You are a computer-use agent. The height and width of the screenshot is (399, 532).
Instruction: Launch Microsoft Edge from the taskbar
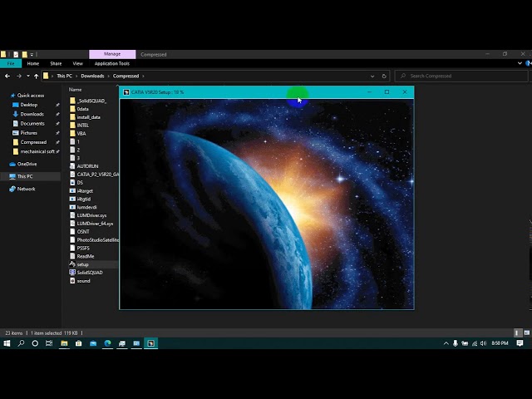[x=107, y=343]
